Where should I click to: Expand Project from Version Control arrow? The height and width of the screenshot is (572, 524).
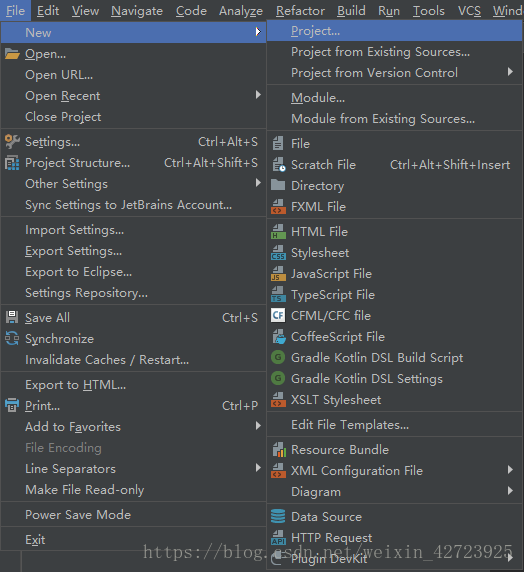click(510, 72)
